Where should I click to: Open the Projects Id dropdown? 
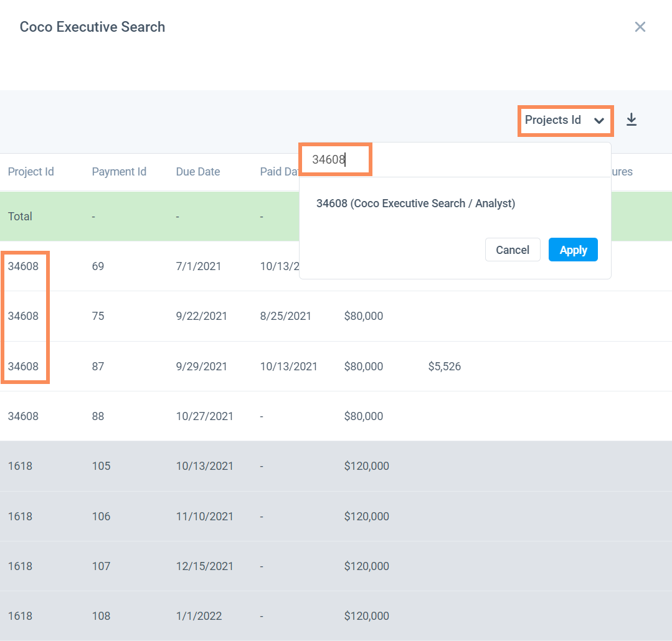566,120
